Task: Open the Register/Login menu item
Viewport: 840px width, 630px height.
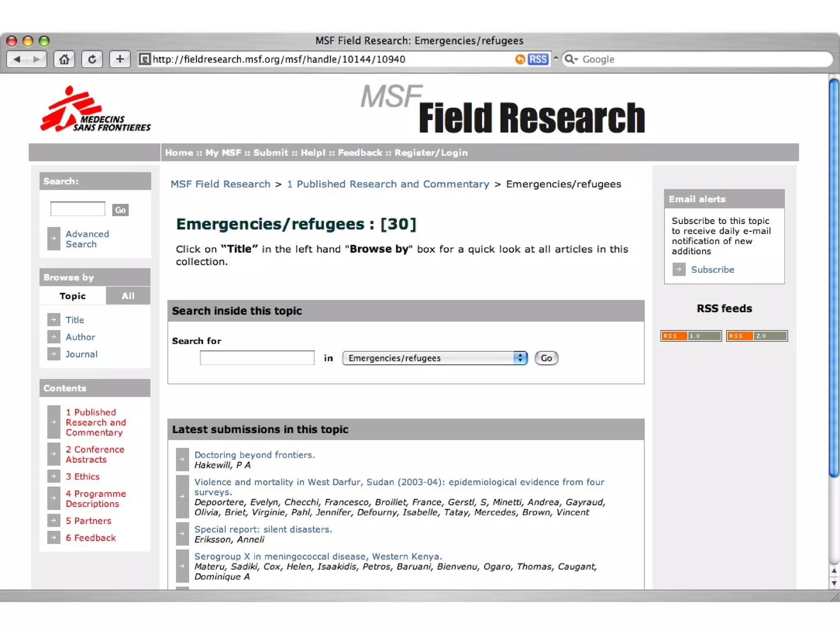Action: 431,153
